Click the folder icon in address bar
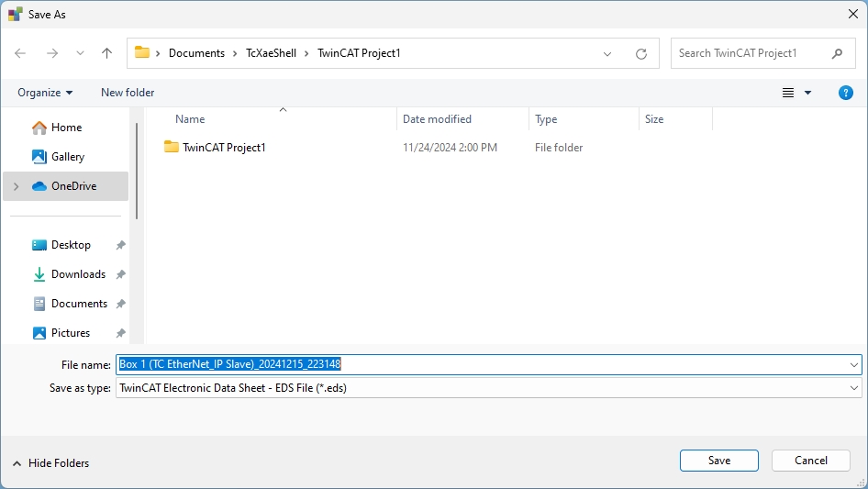 tap(142, 52)
